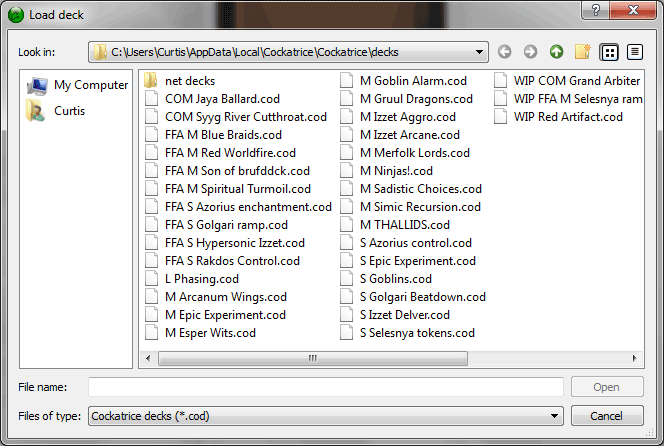Select WIP FFA M Selesnya ramp file
The image size is (664, 446).
(568, 99)
